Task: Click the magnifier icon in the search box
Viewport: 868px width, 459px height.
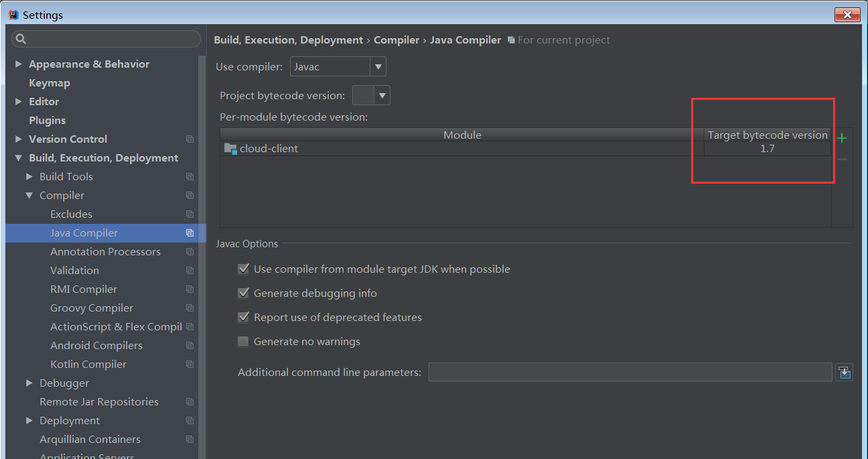Action: (x=19, y=39)
